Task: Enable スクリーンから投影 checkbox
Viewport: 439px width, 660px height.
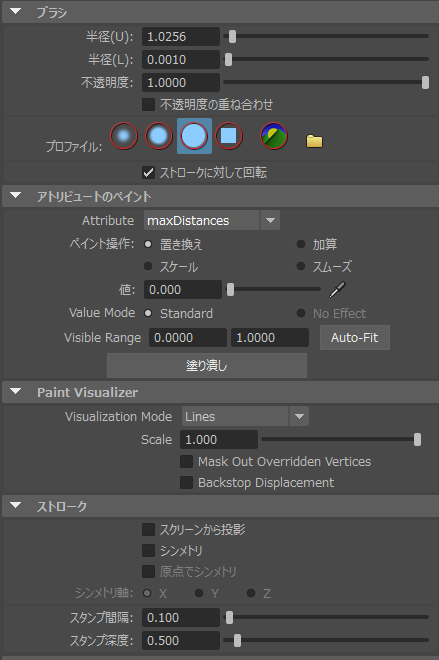Action: [x=148, y=530]
